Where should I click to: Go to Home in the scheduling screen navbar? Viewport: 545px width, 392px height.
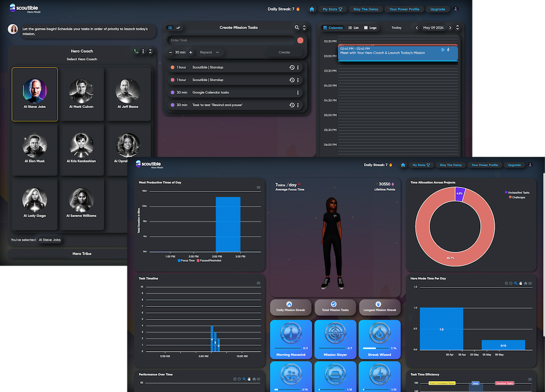click(x=312, y=9)
